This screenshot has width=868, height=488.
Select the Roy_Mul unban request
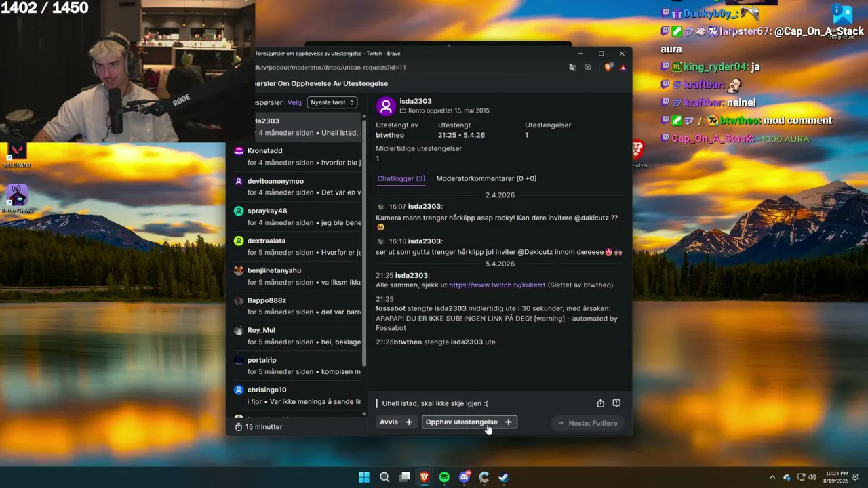[x=297, y=335]
